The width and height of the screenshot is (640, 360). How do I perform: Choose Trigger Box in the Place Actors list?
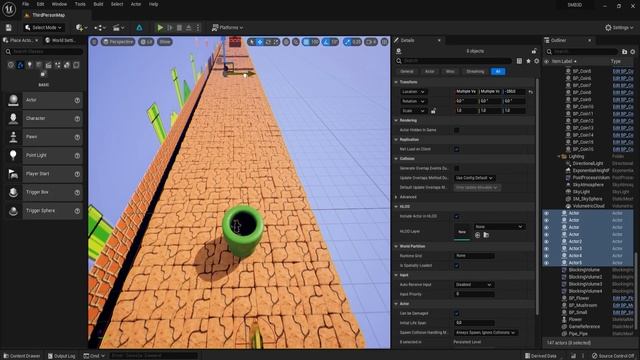44,192
